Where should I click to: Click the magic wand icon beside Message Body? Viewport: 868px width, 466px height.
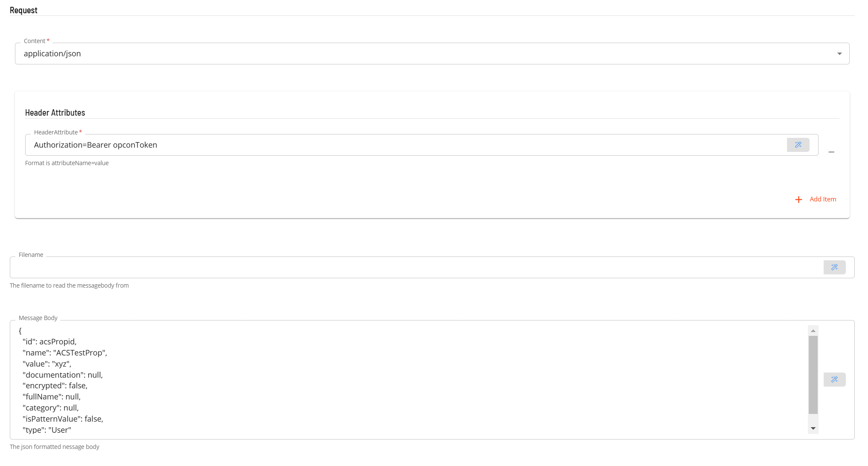pyautogui.click(x=834, y=380)
